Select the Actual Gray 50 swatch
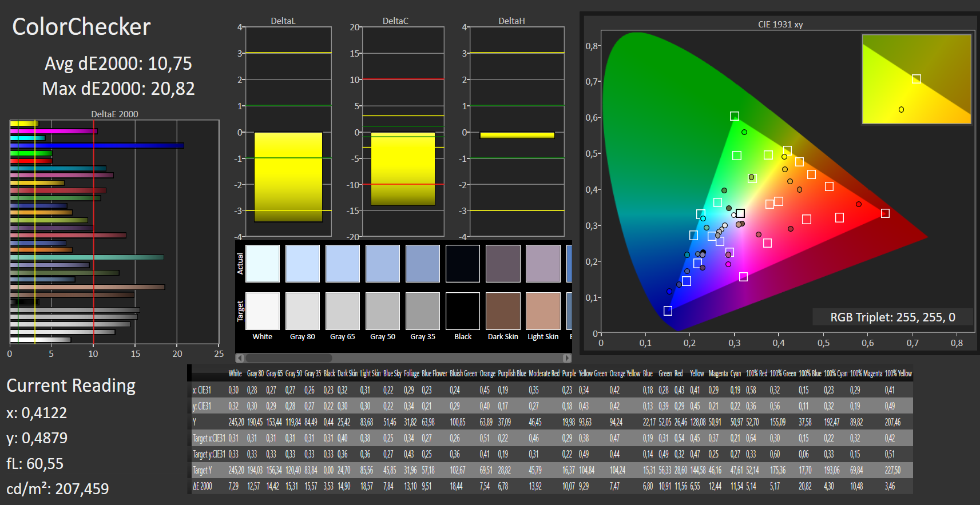The height and width of the screenshot is (505, 980). click(383, 264)
